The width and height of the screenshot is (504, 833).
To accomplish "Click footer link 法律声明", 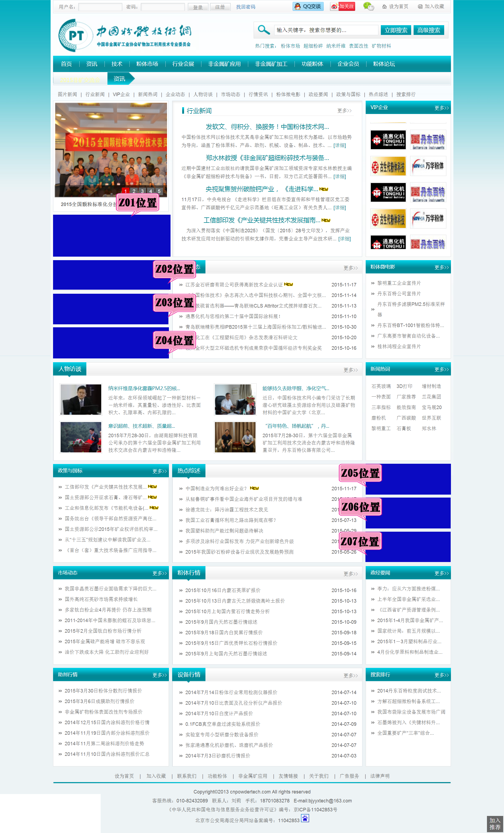I will pyautogui.click(x=379, y=776).
